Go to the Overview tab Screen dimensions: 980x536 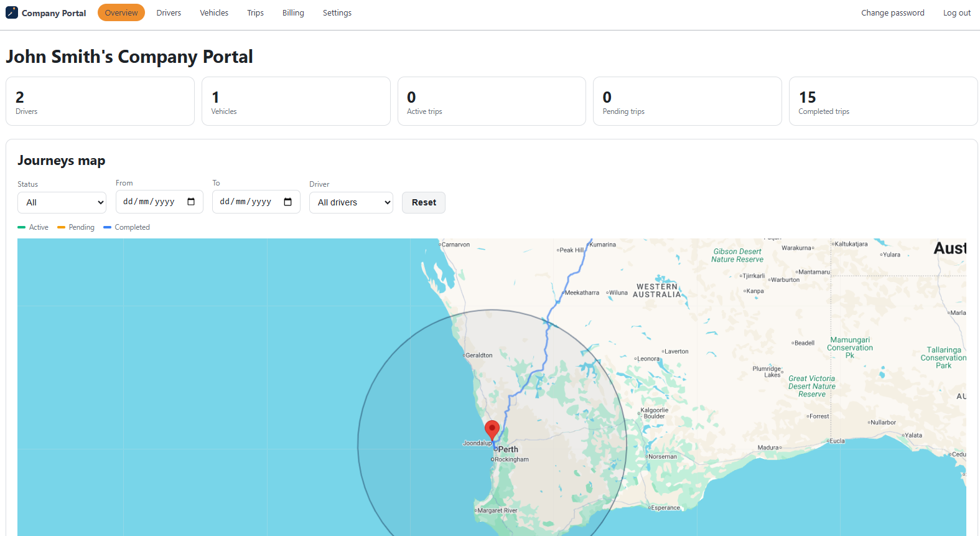coord(121,12)
